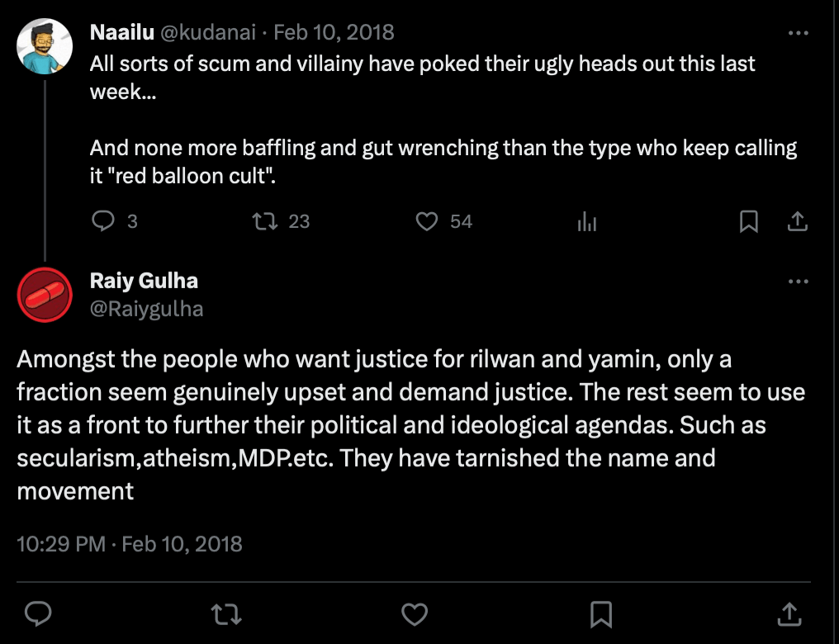The height and width of the screenshot is (644, 839).
Task: Go to Raiy Gulha's profile name
Action: [144, 281]
